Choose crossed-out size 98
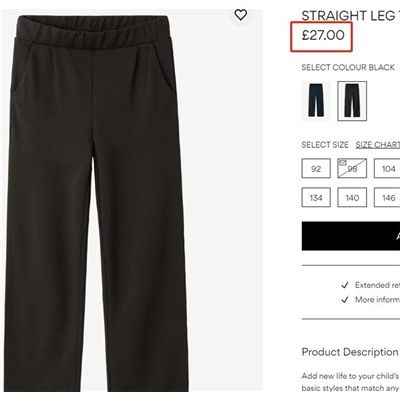 click(352, 169)
